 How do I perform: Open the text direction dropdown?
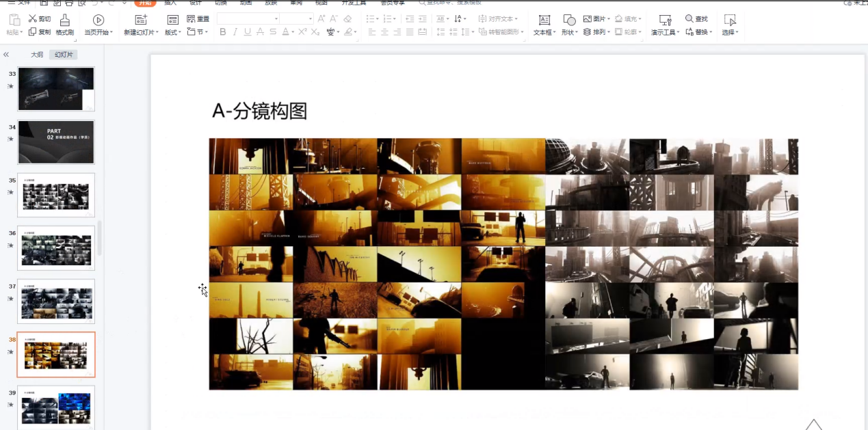pyautogui.click(x=460, y=19)
